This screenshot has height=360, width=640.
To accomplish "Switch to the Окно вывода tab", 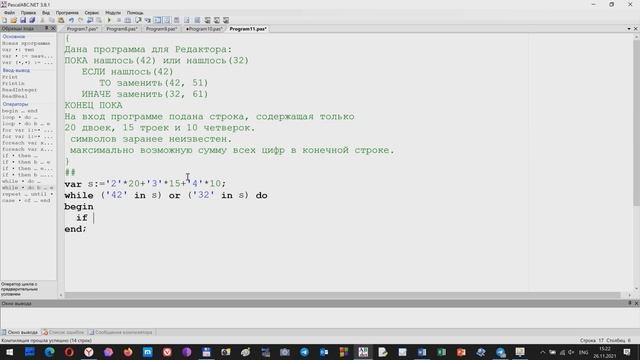I will 20,332.
